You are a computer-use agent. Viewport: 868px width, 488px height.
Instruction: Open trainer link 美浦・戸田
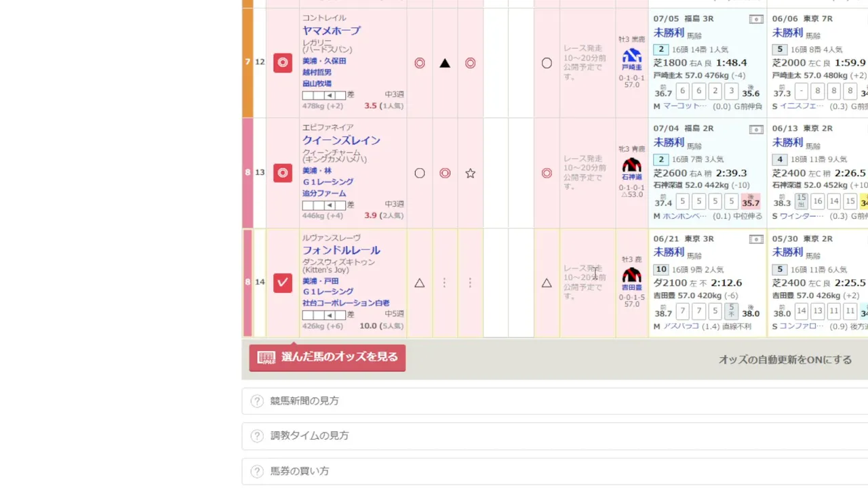coord(320,281)
